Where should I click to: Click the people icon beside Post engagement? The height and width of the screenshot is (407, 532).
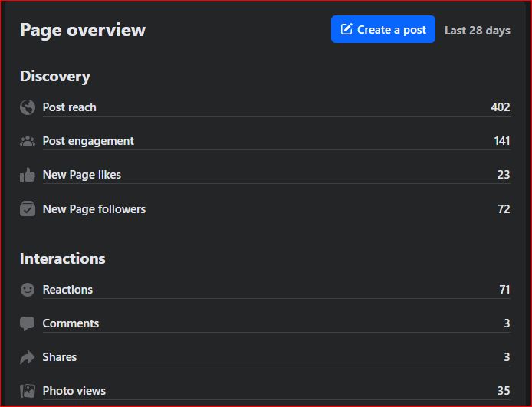click(28, 141)
